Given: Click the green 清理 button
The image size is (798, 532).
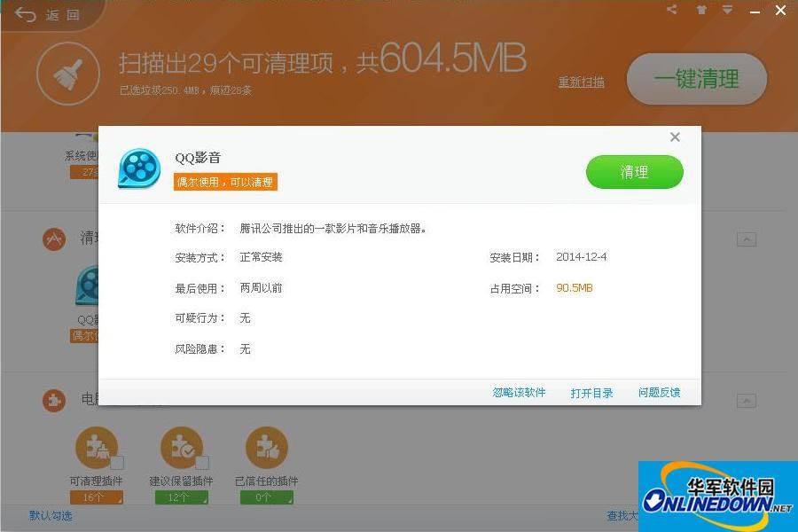Looking at the screenshot, I should [634, 172].
